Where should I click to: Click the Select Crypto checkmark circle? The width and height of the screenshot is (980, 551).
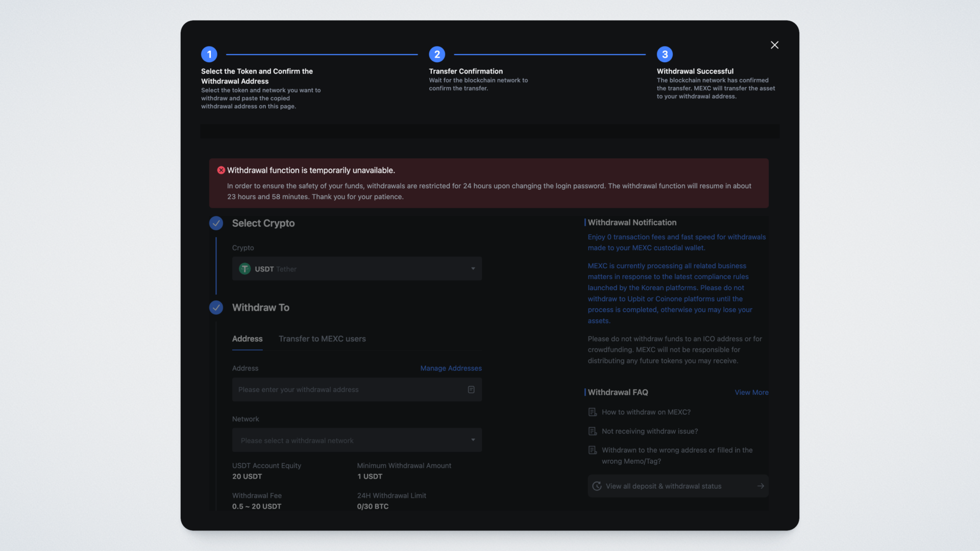(x=216, y=223)
